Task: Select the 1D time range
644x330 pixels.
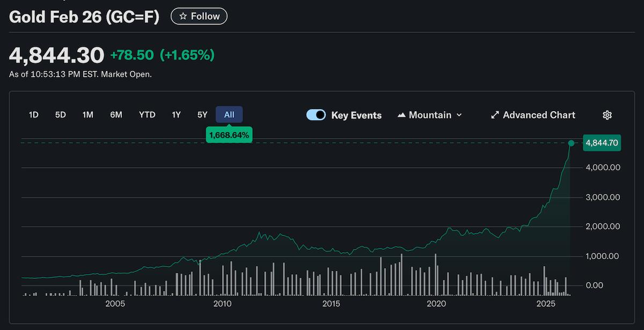Action: tap(33, 114)
